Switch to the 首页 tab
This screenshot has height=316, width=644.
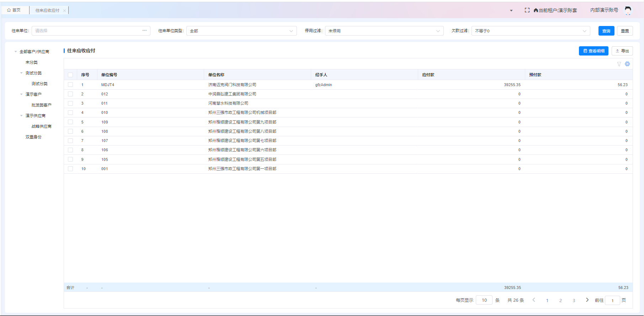[14, 10]
